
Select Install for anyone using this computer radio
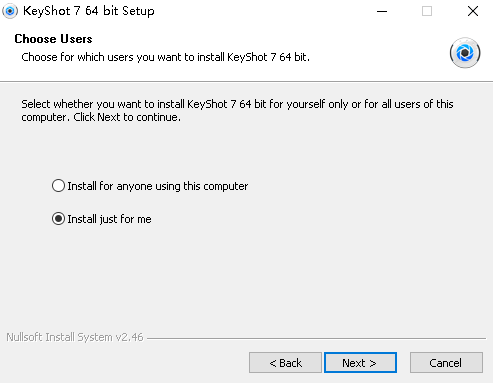[x=58, y=186]
